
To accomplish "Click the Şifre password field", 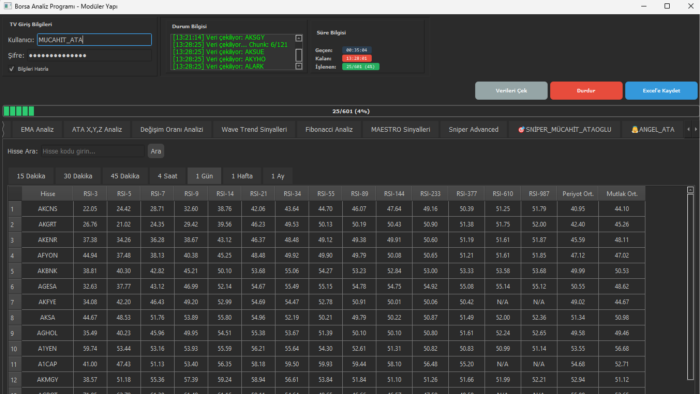I will click(x=89, y=55).
